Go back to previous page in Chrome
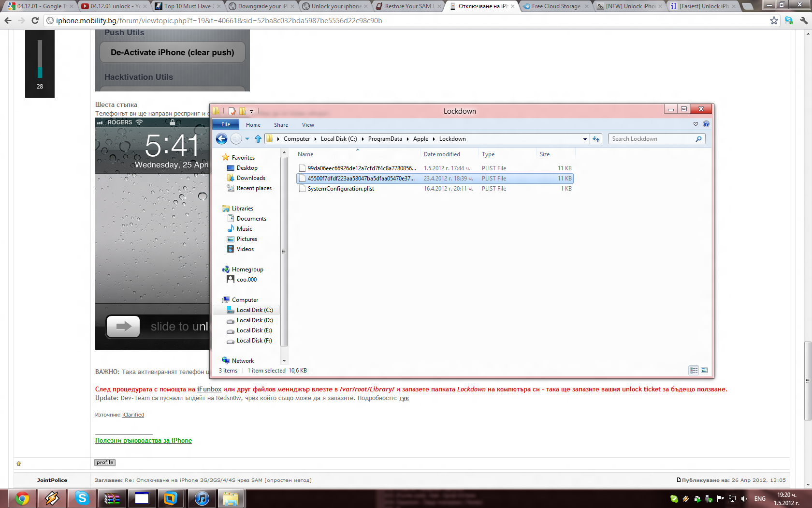 point(8,20)
